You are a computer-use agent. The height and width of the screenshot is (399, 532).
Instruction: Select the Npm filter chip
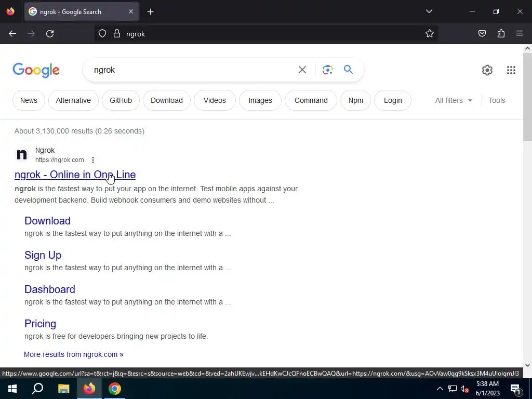tap(355, 100)
